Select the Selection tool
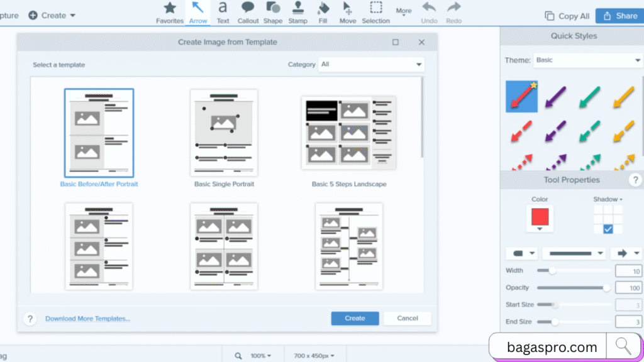The image size is (644, 362). (x=375, y=11)
